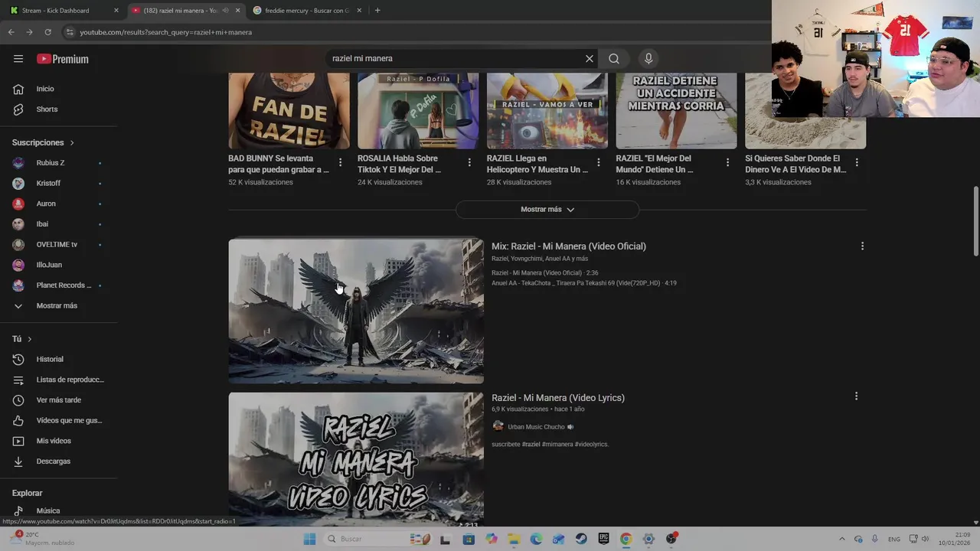980x551 pixels.
Task: Open Ver más tarde list
Action: pos(58,400)
